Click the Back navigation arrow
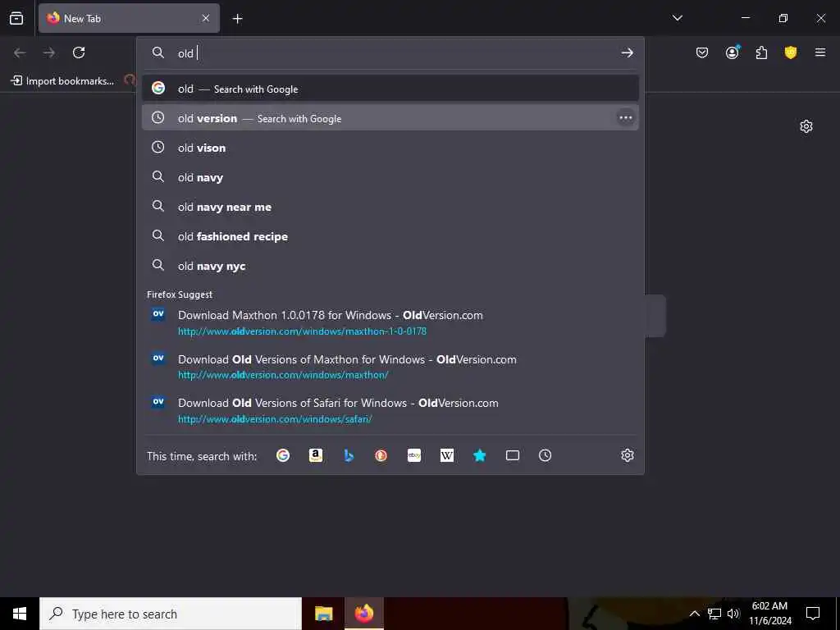 coord(20,52)
